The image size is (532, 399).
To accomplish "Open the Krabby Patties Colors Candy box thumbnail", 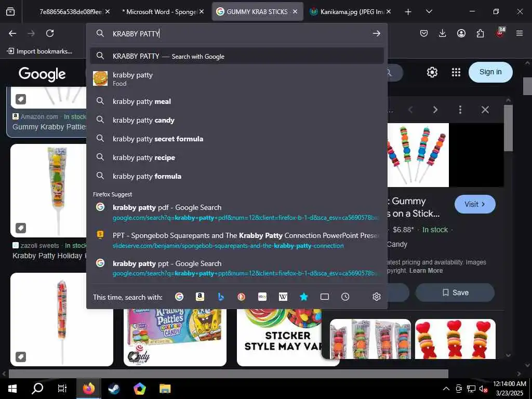I will [175, 337].
